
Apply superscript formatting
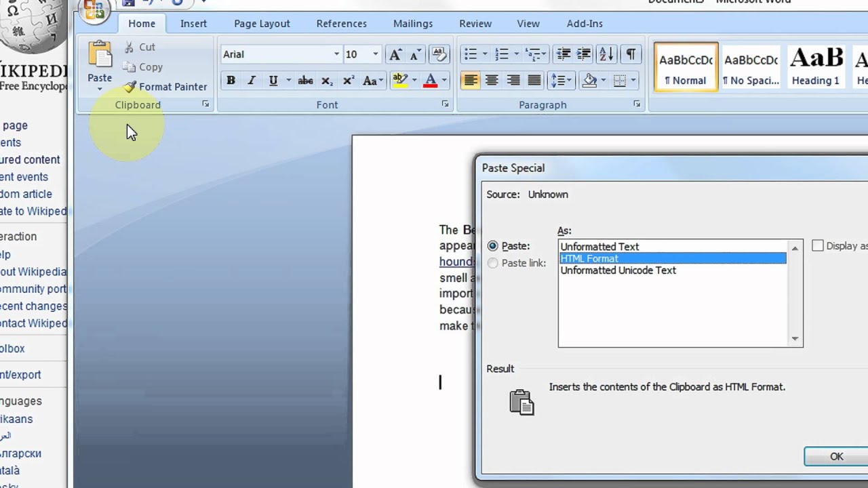click(x=349, y=81)
